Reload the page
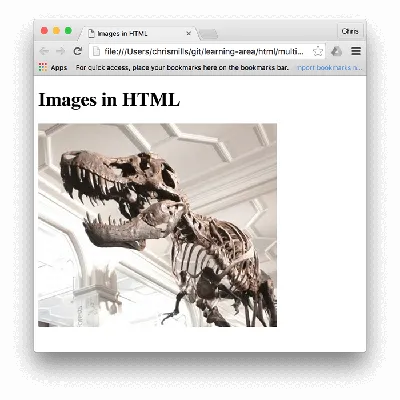400x400 pixels. pyautogui.click(x=78, y=51)
